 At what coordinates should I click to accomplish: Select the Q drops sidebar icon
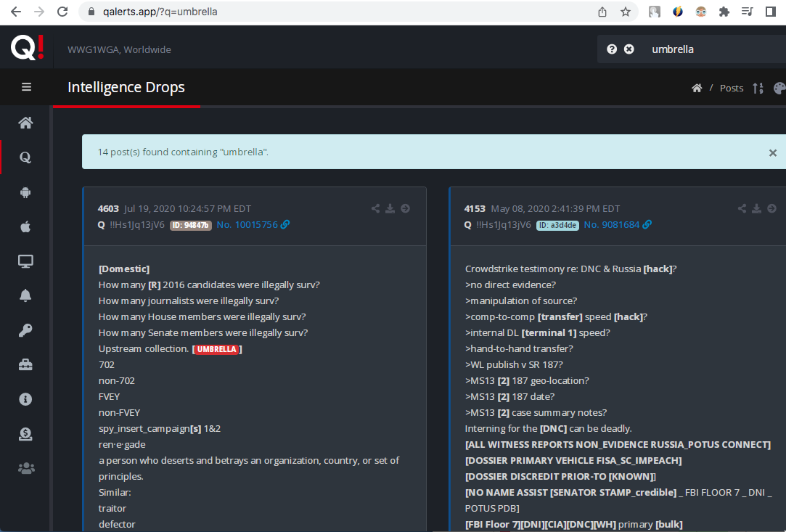tap(25, 157)
